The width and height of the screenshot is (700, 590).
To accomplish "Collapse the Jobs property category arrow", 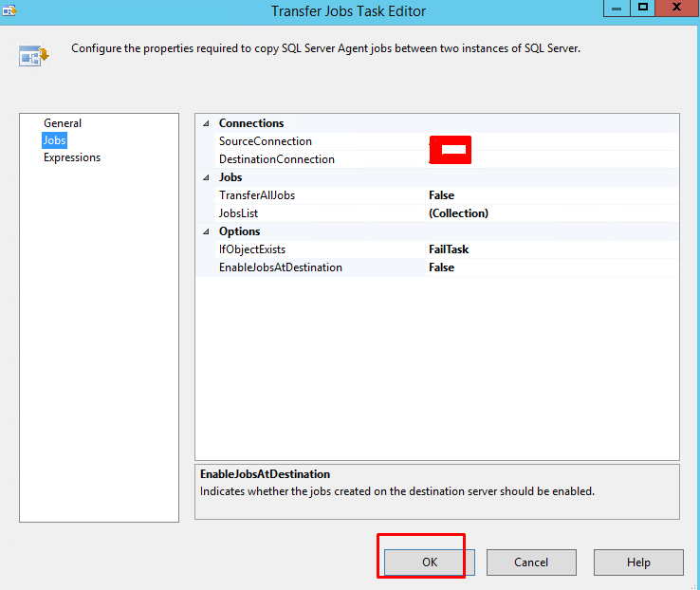I will click(x=206, y=177).
